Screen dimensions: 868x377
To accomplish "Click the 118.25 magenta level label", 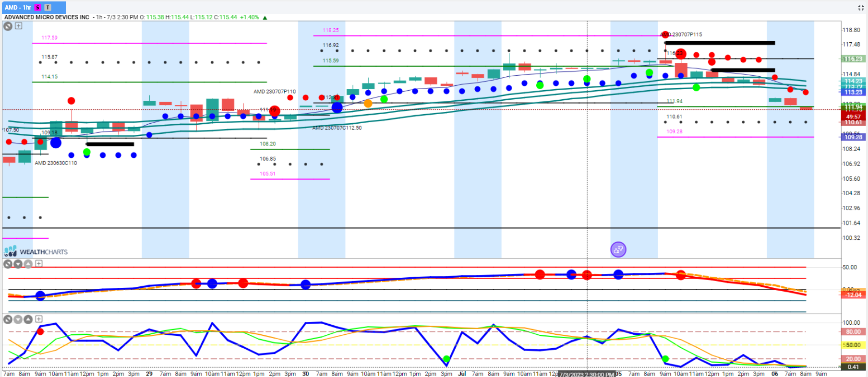I will point(331,30).
